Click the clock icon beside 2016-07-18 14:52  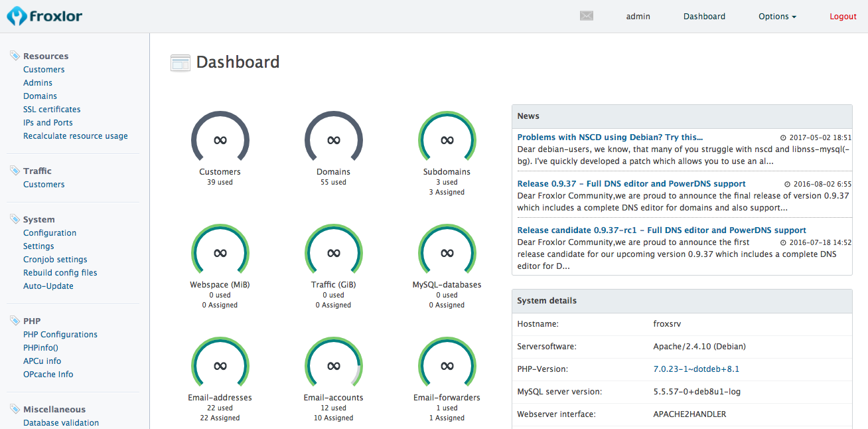tap(783, 243)
